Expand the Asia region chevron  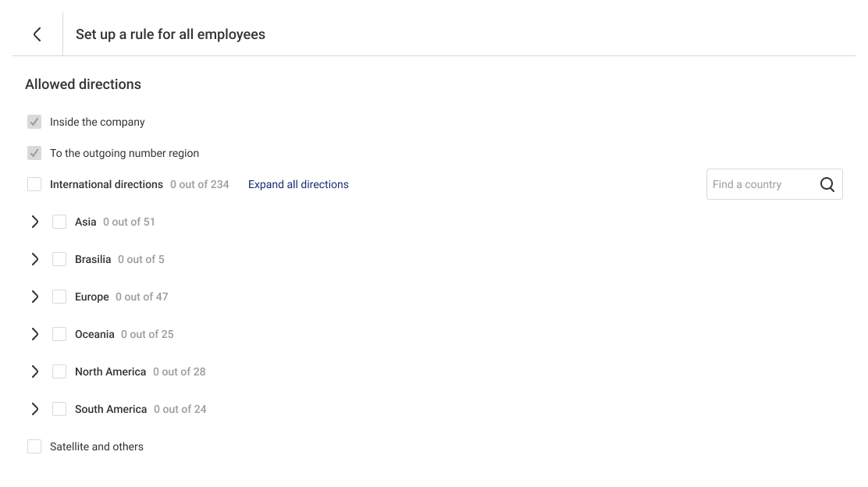35,222
